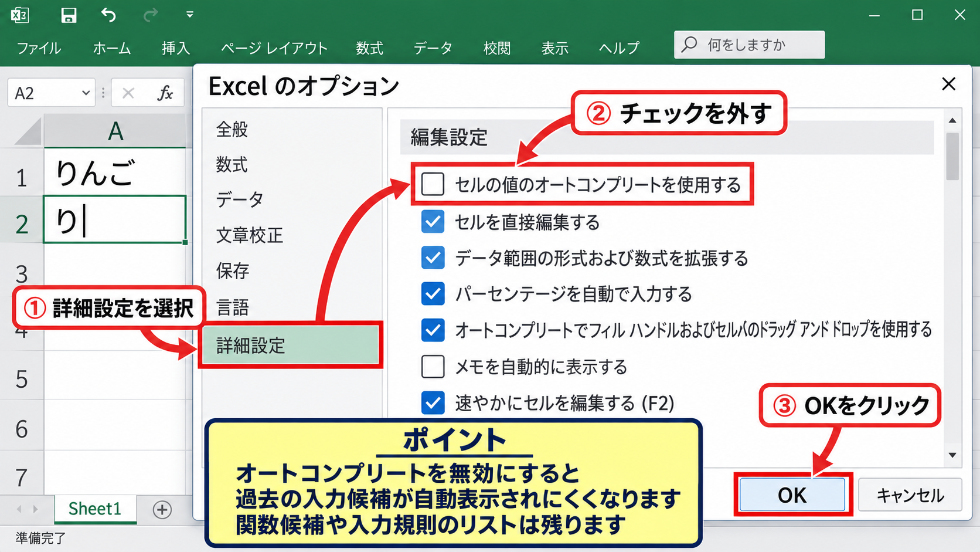Click the Sheet1 worksheet tab
The height and width of the screenshot is (552, 980).
coord(95,509)
